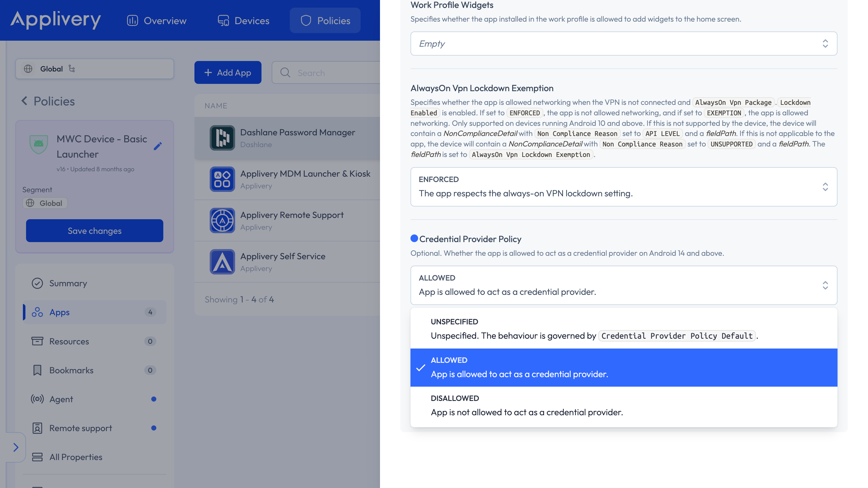This screenshot has width=868, height=488.
Task: Click Applivery Remote Support app icon
Action: [222, 220]
